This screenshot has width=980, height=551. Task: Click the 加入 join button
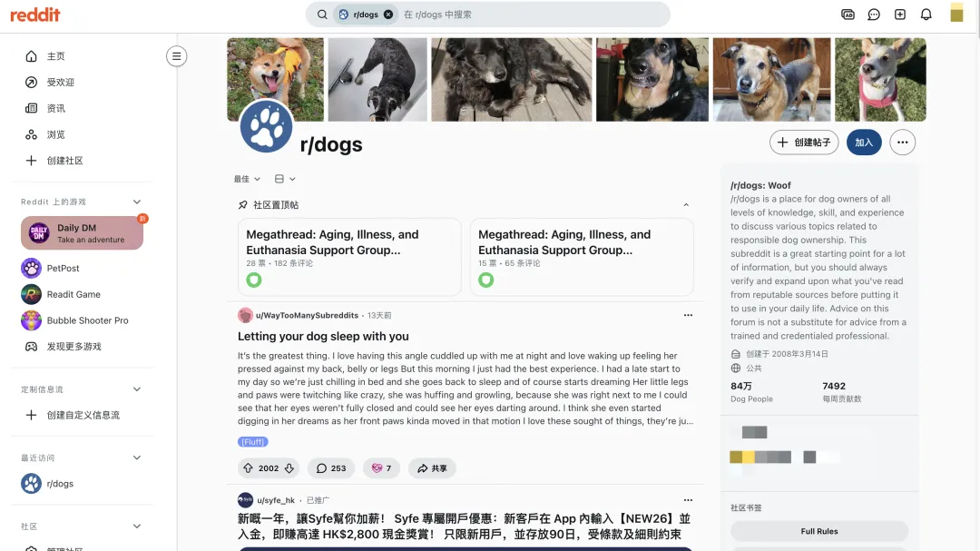pyautogui.click(x=864, y=142)
